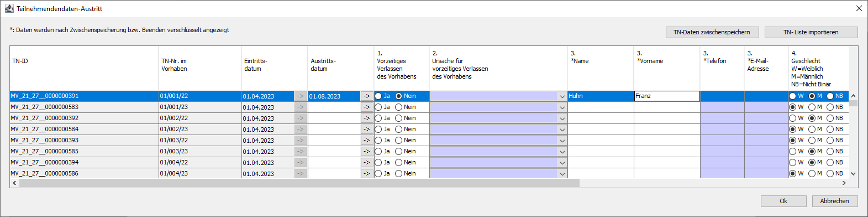Click the Telefon cell in row MV_21_27__0000000391

pyautogui.click(x=722, y=96)
